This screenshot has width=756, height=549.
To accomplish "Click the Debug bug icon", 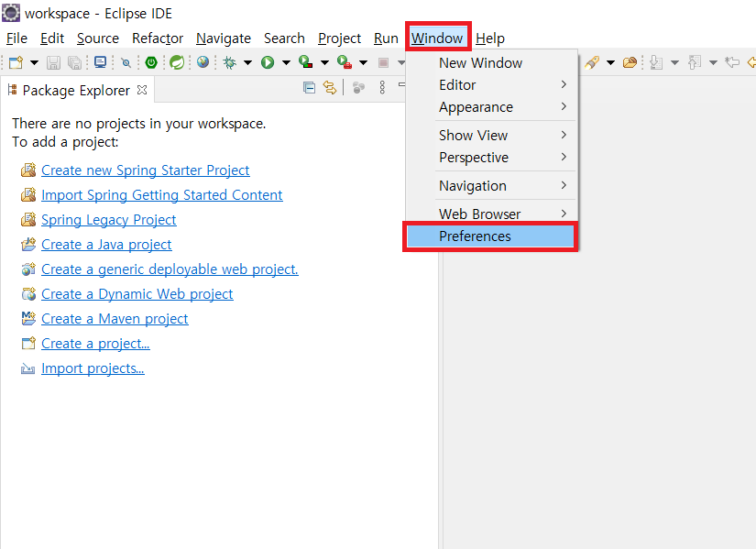I will 230,62.
